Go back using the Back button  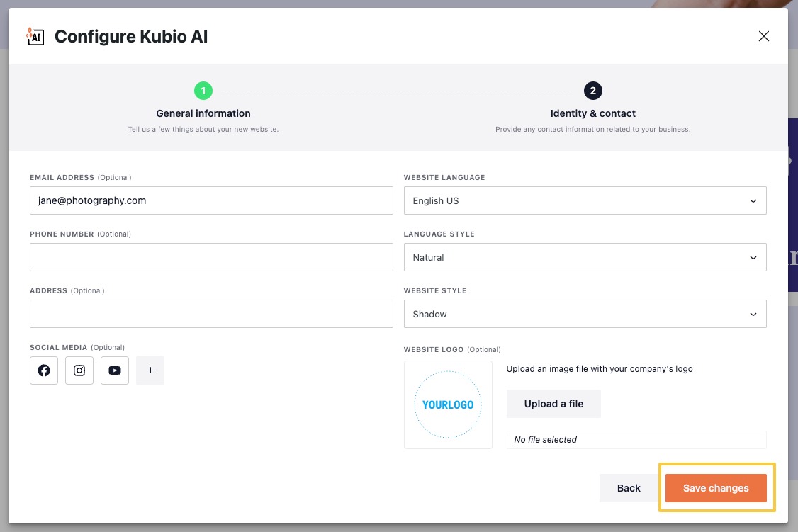pyautogui.click(x=628, y=488)
